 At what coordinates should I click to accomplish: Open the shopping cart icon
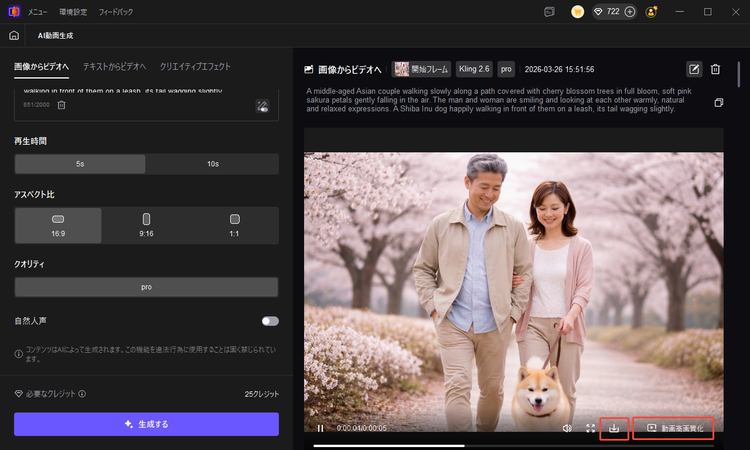(578, 12)
